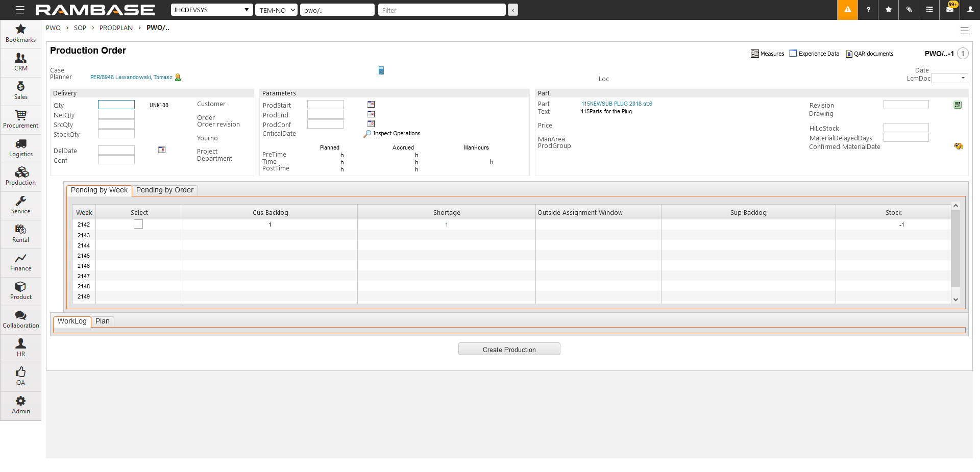Screen dimensions: 980x472
Task: Tick the Select checkbox for week 2142
Action: 138,225
